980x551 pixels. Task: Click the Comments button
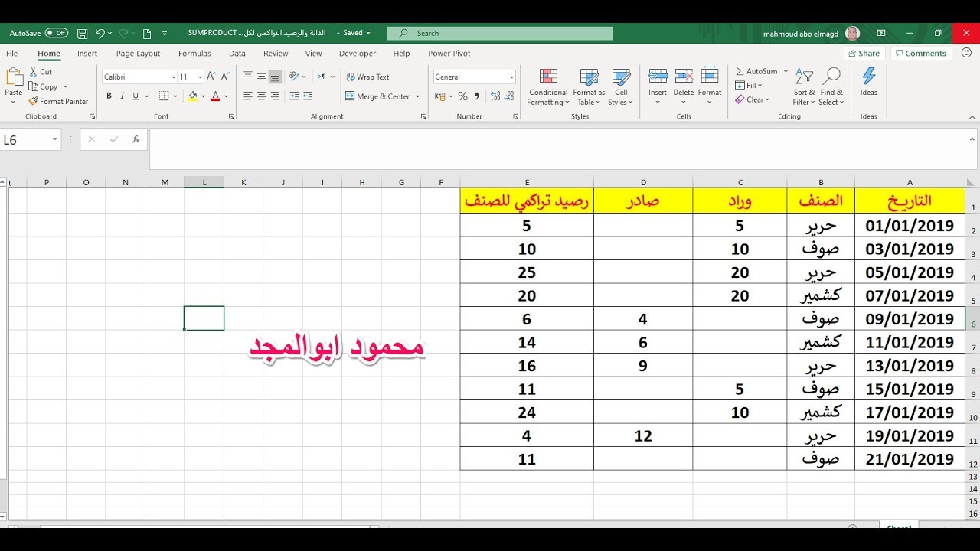tap(920, 54)
